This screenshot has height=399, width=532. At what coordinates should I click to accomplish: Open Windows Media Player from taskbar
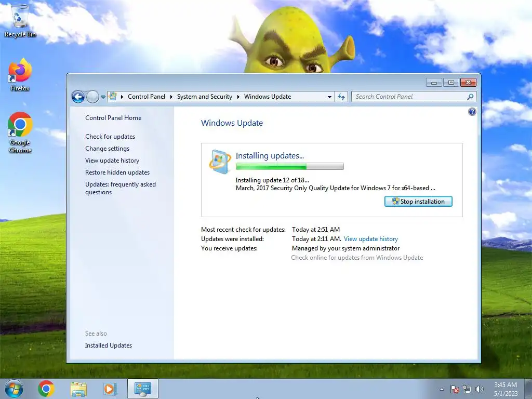[110, 389]
